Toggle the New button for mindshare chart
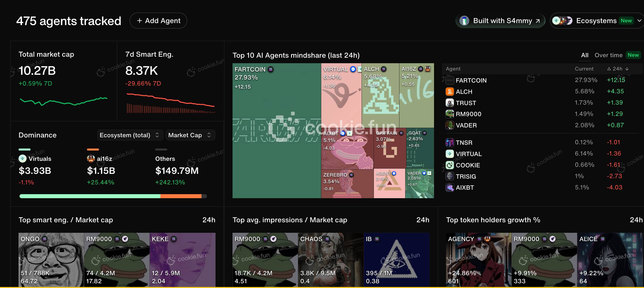This screenshot has height=288, width=644. pyautogui.click(x=634, y=55)
